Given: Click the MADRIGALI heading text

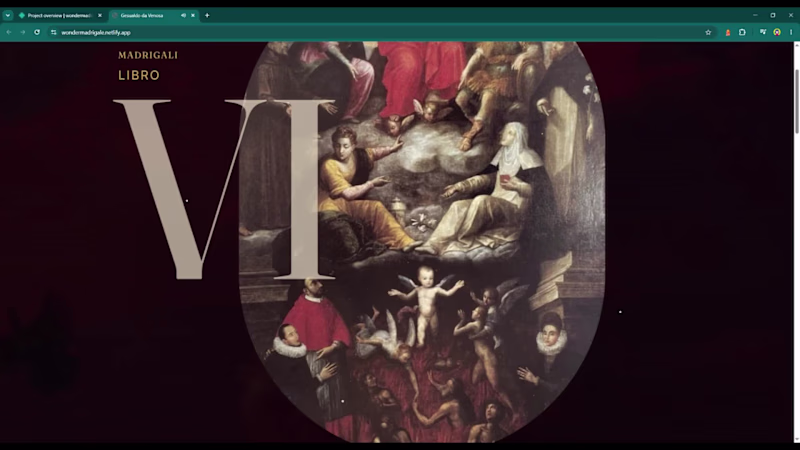Looking at the screenshot, I should pos(148,55).
